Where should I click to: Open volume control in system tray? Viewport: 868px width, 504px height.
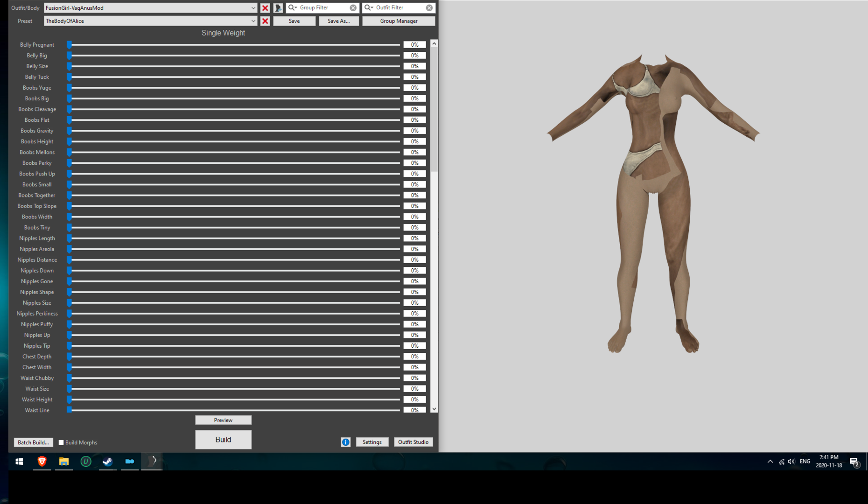pos(791,462)
